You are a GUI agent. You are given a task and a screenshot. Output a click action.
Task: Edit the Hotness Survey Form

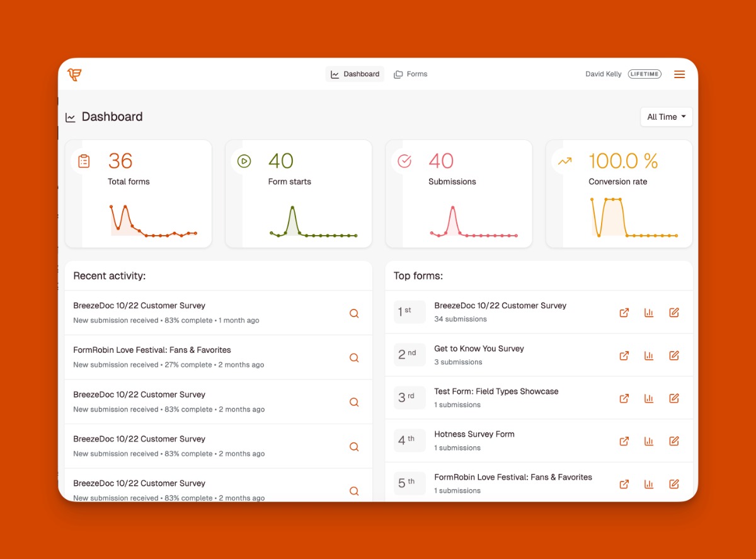point(673,441)
